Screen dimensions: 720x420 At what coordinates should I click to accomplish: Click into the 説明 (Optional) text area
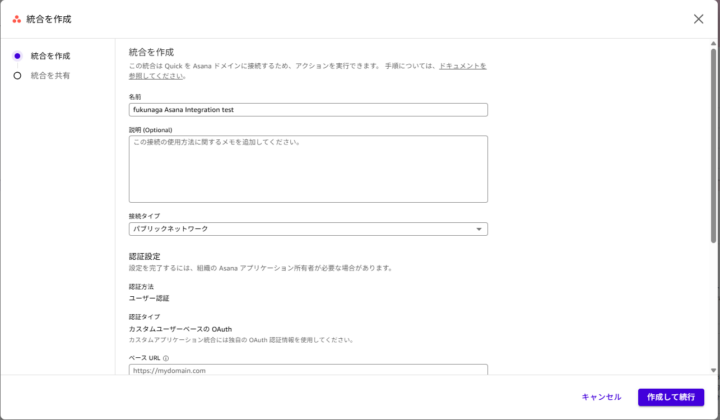(x=308, y=169)
